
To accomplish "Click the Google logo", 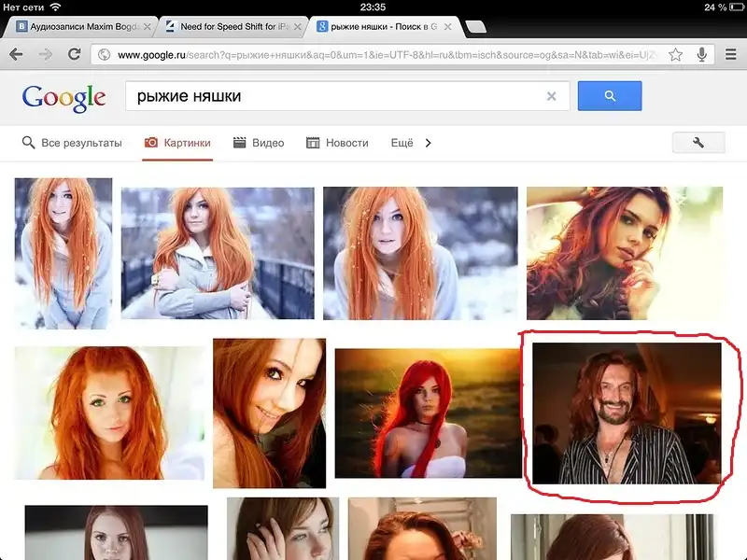I will (x=63, y=97).
